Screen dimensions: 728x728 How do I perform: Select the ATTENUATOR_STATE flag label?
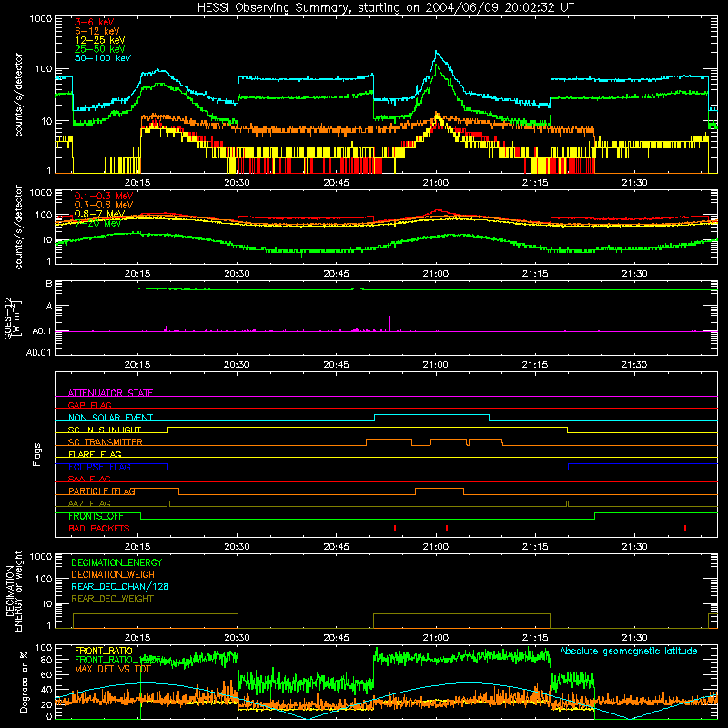110,393
